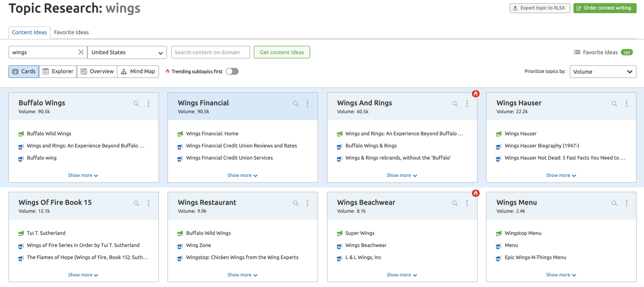Expand Show more on Wings Of Fire Book 15 card
Image resolution: width=644 pixels, height=287 pixels.
pyautogui.click(x=83, y=275)
